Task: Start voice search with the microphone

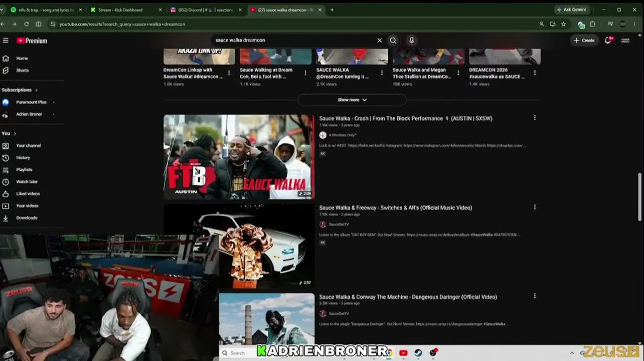Action: (x=412, y=40)
